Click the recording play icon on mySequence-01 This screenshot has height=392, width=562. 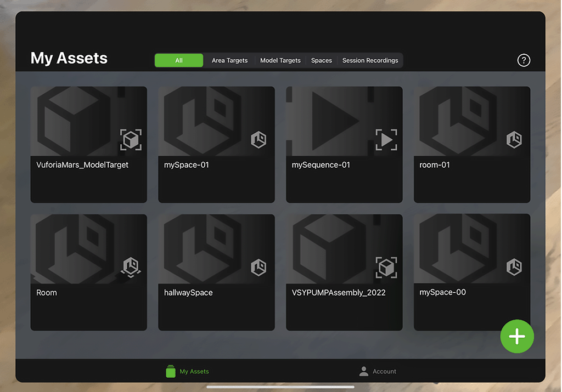(386, 140)
